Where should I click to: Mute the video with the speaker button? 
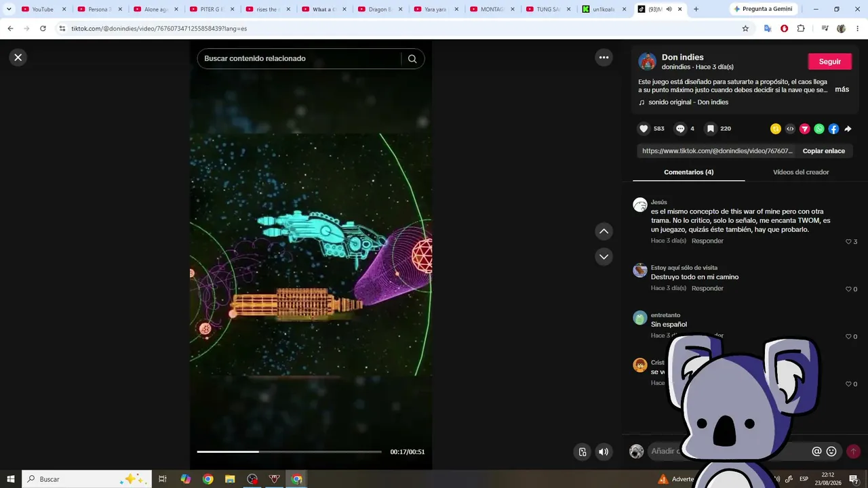pyautogui.click(x=604, y=452)
